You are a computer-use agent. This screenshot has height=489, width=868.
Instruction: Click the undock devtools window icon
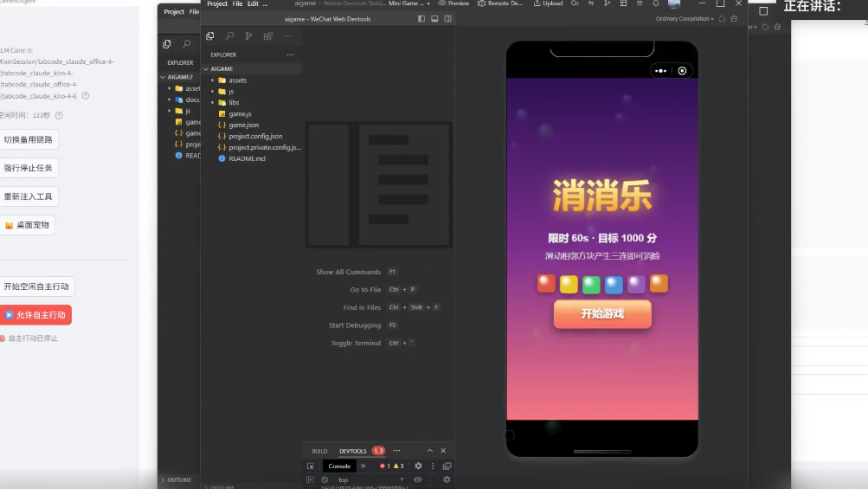click(x=447, y=466)
